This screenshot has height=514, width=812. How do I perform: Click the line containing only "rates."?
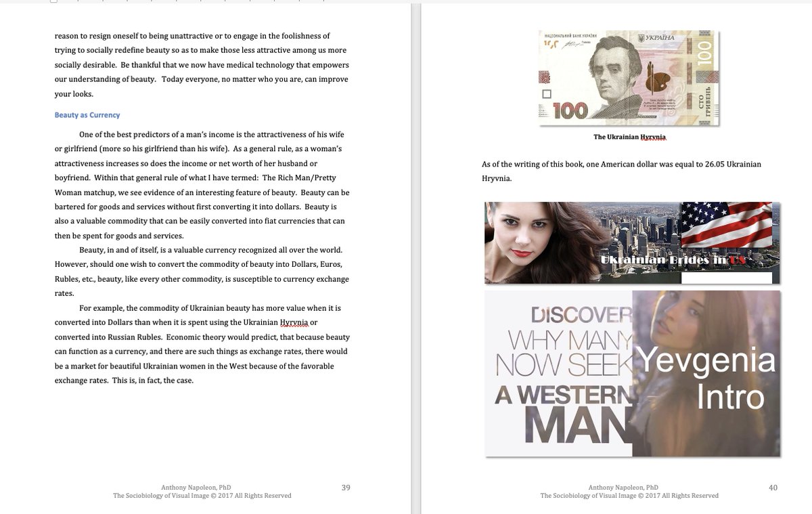[64, 293]
